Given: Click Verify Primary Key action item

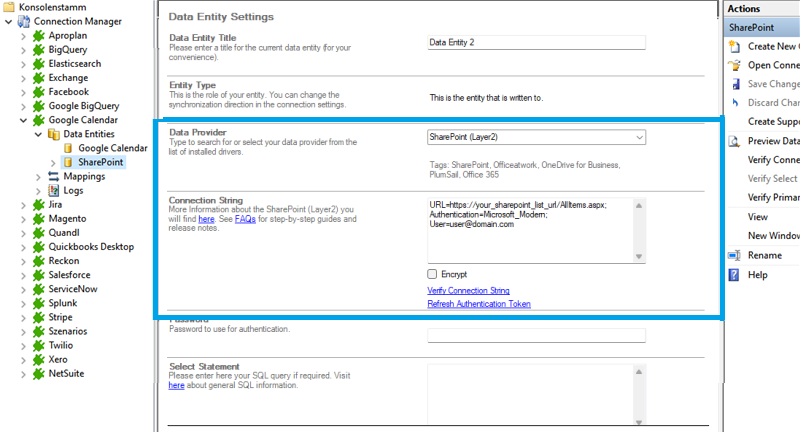Looking at the screenshot, I should coord(773,197).
